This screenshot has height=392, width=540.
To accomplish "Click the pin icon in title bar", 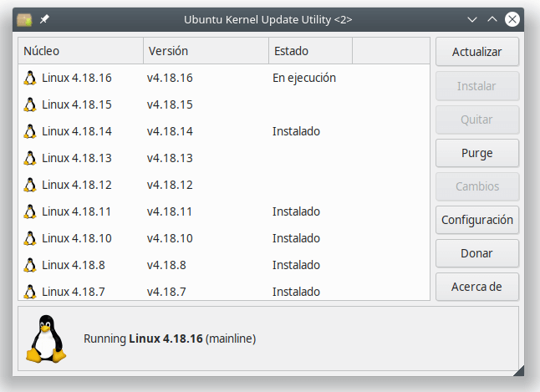I will (x=44, y=19).
